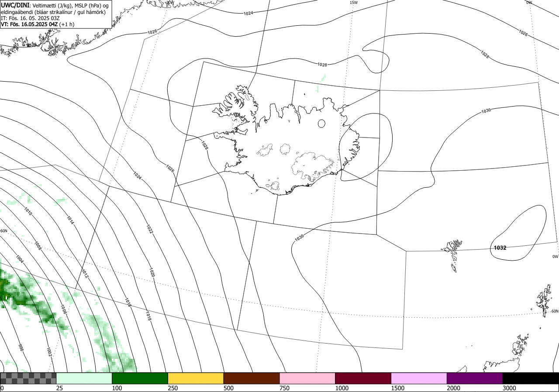Image resolution: width=559 pixels, height=392 pixels.
Task: Choose the yellow 250–500 legend swatch
Action: click(196, 378)
